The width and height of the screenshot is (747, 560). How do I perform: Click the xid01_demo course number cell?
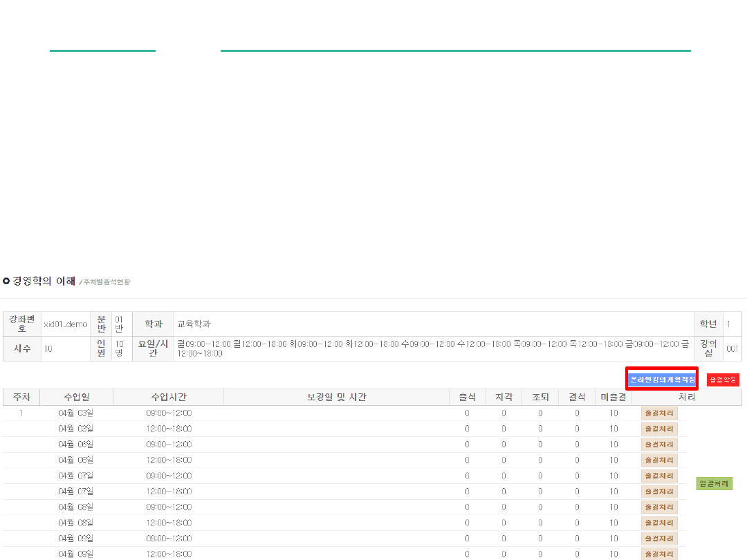click(66, 324)
